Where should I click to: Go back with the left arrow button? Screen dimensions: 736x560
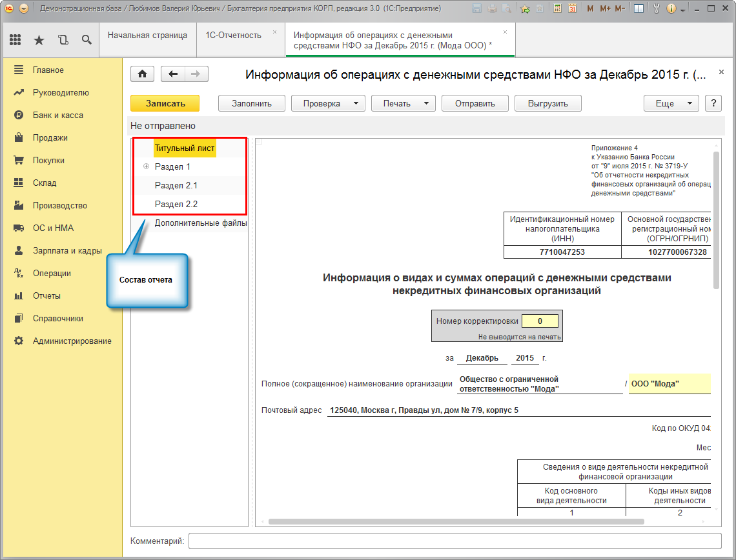pos(172,74)
